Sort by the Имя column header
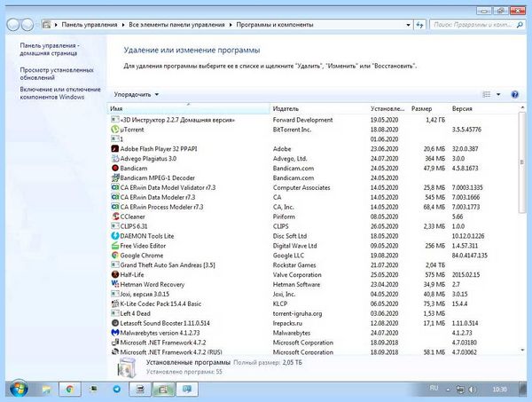The height and width of the screenshot is (402, 532). [x=188, y=108]
